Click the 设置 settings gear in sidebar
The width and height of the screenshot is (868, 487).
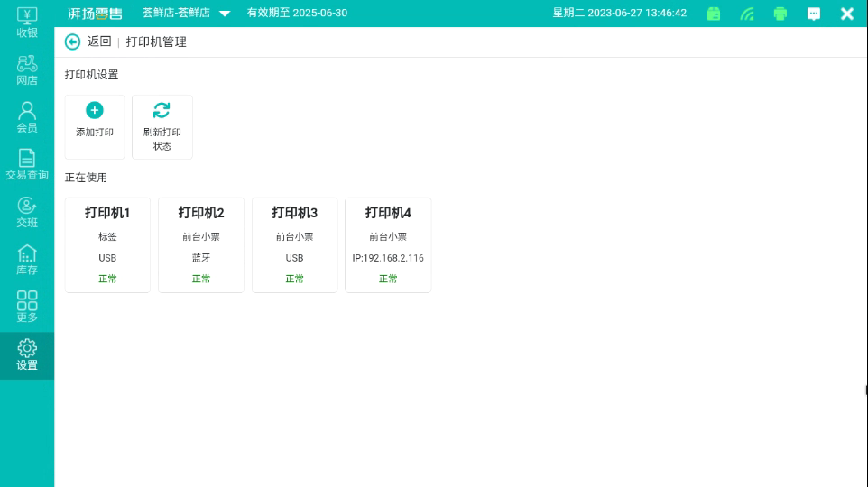click(x=27, y=355)
